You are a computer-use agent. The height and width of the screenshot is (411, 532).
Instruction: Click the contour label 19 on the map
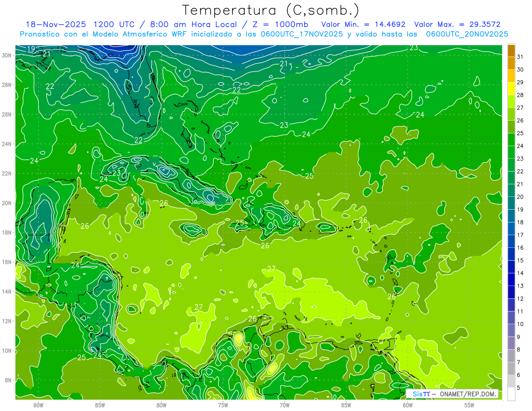point(31,49)
